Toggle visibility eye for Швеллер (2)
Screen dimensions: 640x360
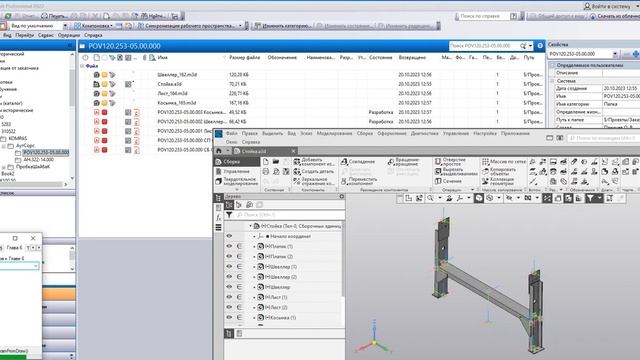coord(229,277)
